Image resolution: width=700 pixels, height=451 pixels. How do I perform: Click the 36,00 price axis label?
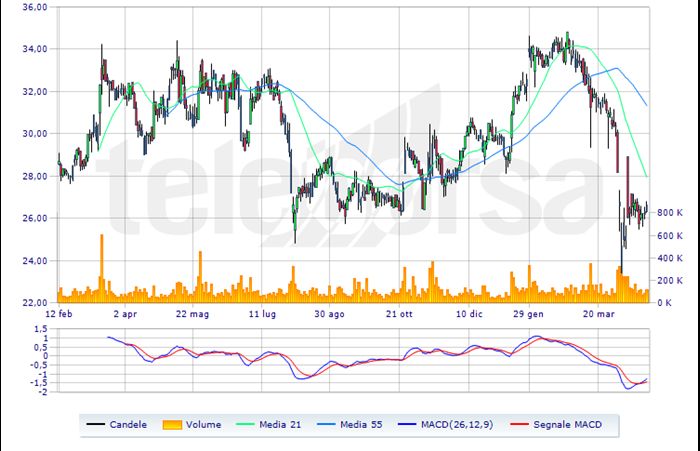click(x=35, y=7)
